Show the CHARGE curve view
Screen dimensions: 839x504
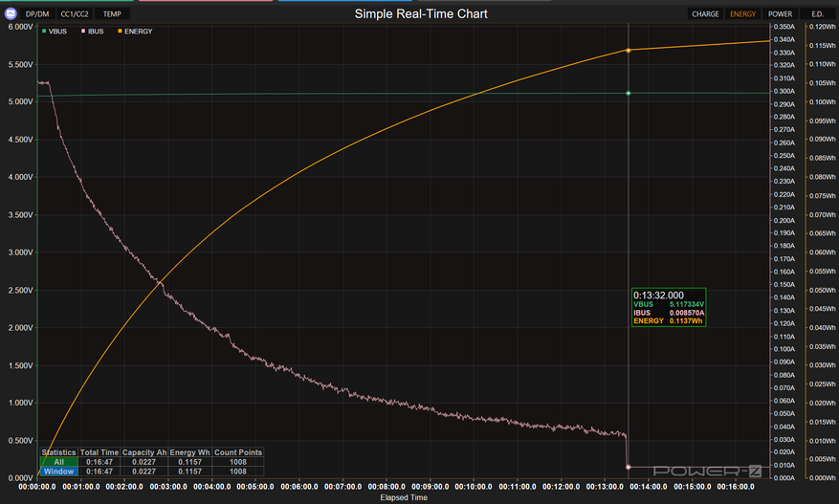click(x=705, y=14)
